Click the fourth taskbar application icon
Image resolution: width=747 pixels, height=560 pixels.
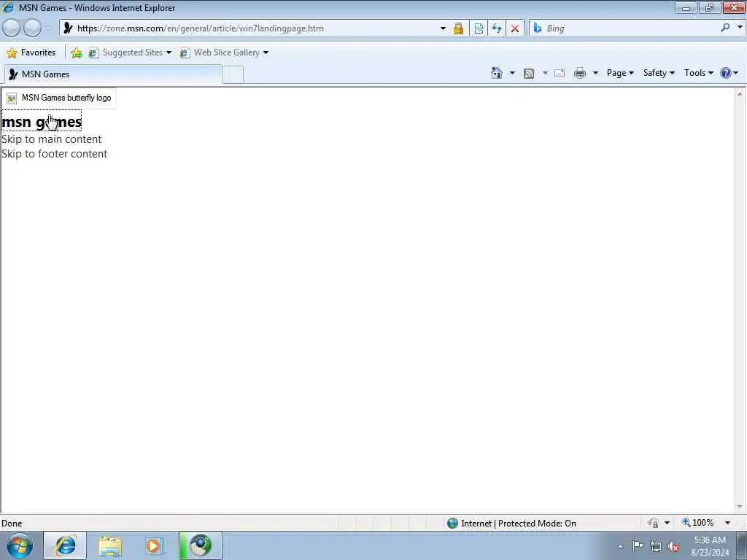tap(201, 545)
